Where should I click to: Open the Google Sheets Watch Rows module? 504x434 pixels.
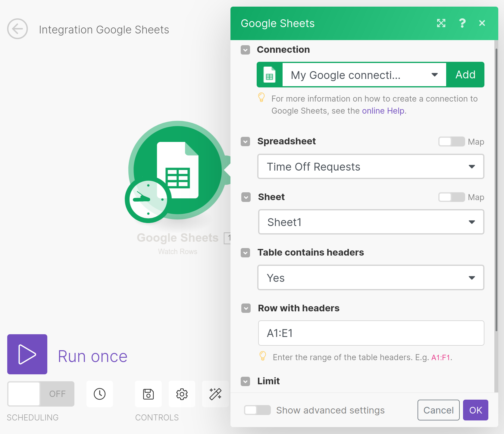click(x=178, y=170)
